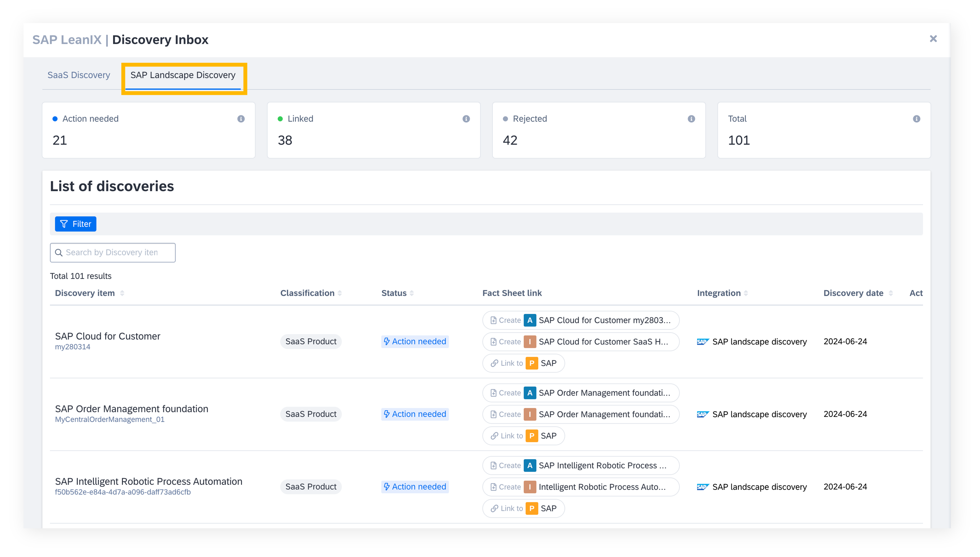Click the Total 101 results text

[81, 276]
